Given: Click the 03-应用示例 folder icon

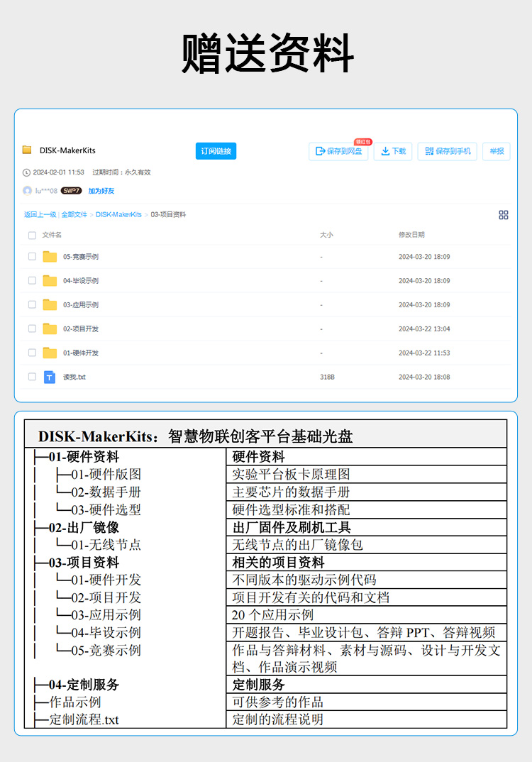Looking at the screenshot, I should pos(50,304).
